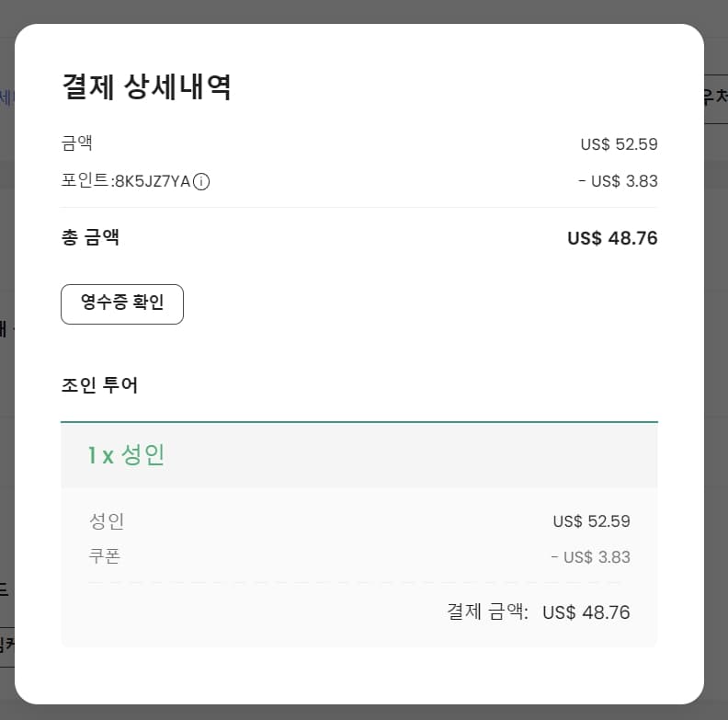728x720 pixels.
Task: Click the blue link behind the dialog's left edge
Action: click(6, 97)
